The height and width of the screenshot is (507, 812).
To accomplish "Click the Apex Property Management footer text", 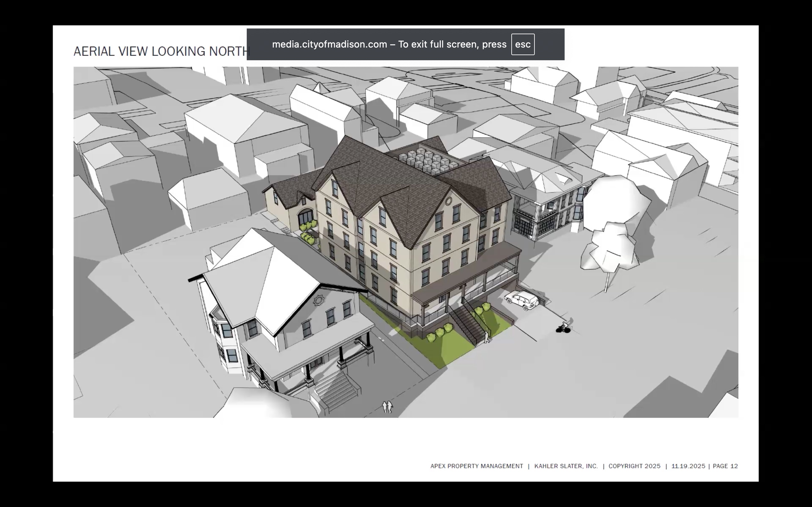I will click(476, 466).
